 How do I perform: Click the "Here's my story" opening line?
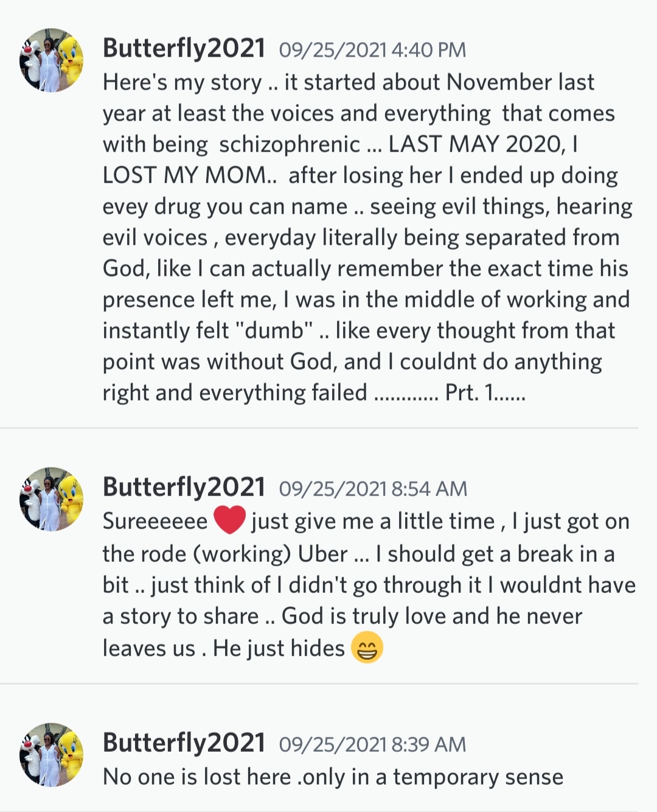coord(182,83)
